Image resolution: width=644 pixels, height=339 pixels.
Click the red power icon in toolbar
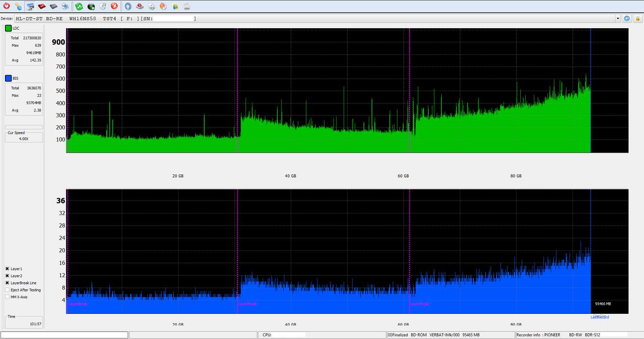(7, 6)
